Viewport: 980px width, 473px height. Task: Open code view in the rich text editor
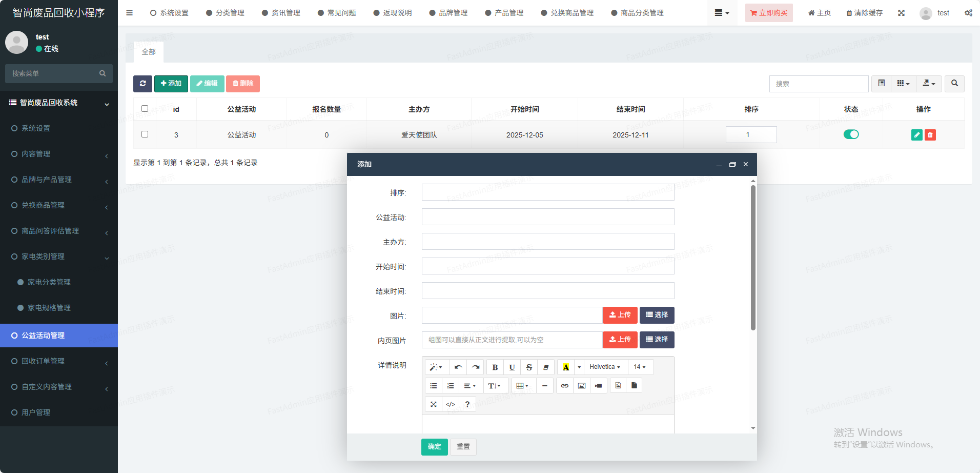[450, 404]
